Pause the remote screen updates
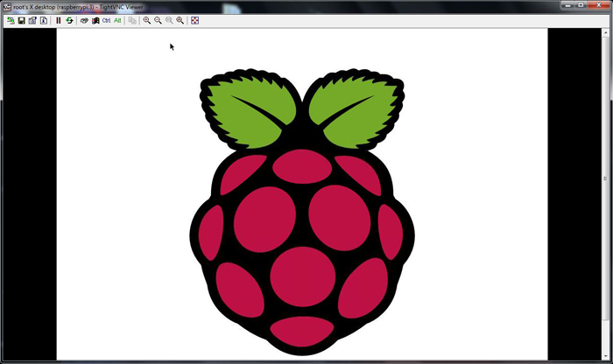 (59, 21)
